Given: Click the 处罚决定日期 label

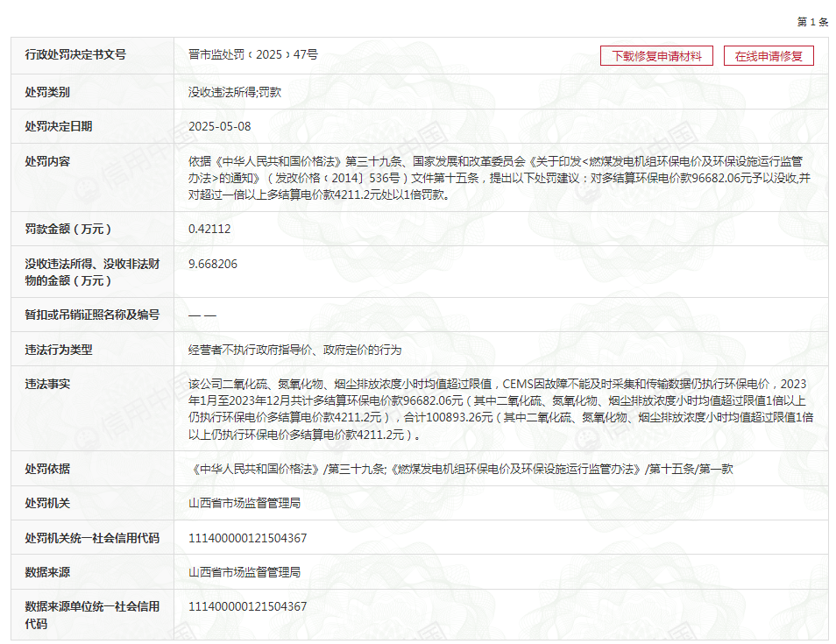Looking at the screenshot, I should (59, 126).
